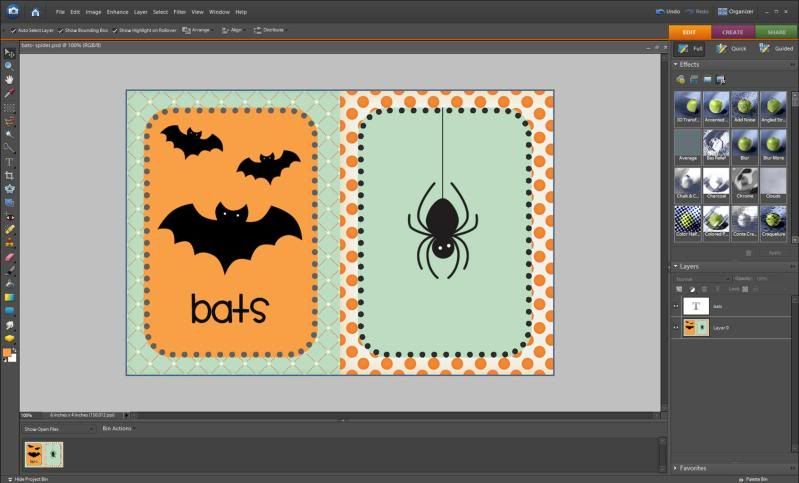Image resolution: width=799 pixels, height=483 pixels.
Task: Expand the Favorites panel
Action: [x=675, y=467]
